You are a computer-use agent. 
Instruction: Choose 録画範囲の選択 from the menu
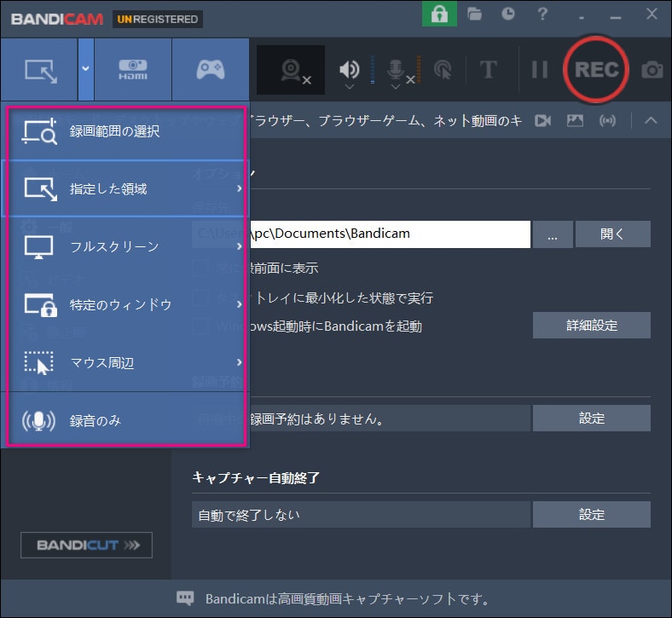pos(126,131)
